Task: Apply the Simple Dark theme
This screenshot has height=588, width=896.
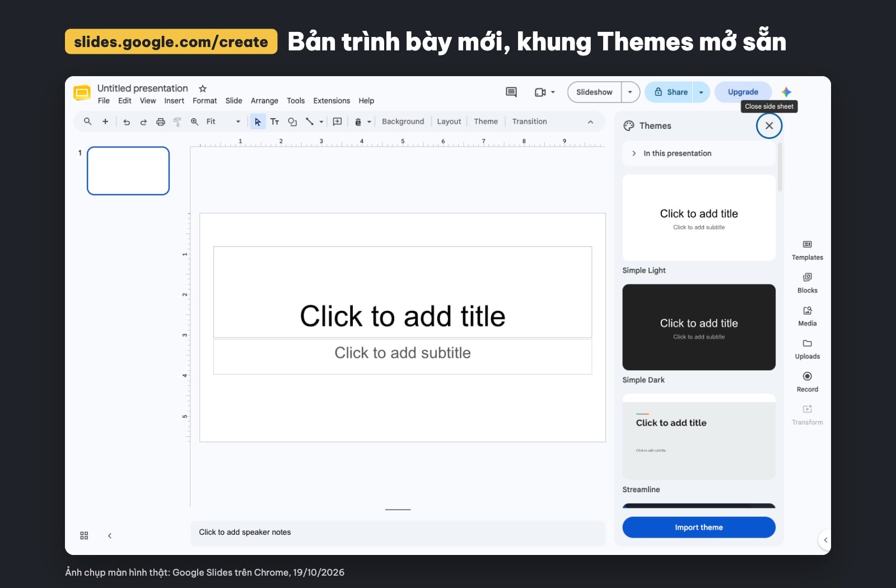Action: [x=699, y=327]
